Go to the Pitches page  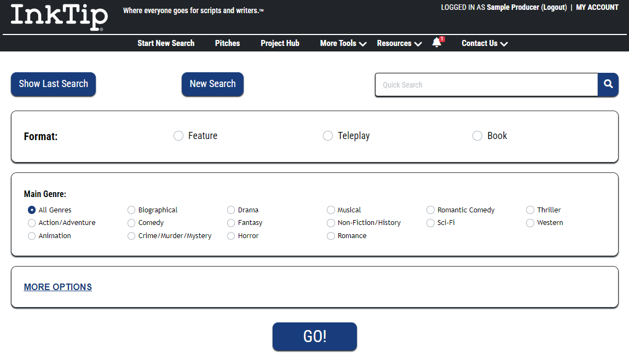tap(227, 43)
